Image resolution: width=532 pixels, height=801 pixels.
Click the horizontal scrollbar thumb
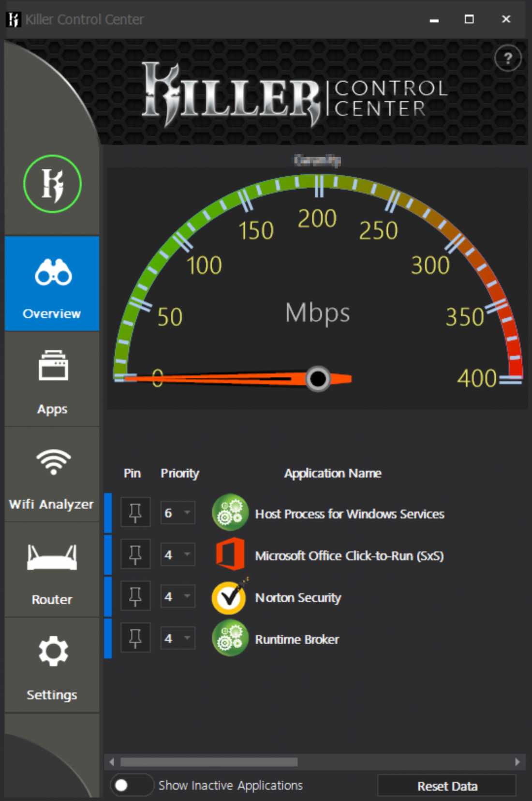click(x=209, y=762)
